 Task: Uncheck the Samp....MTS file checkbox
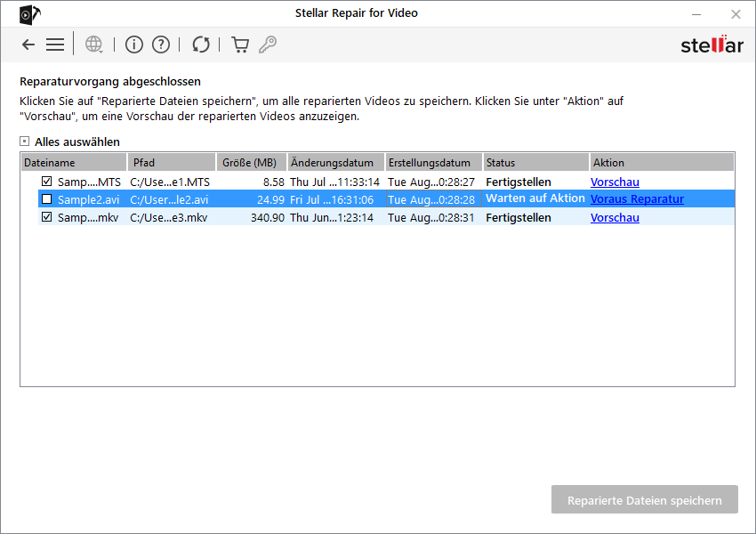(47, 182)
